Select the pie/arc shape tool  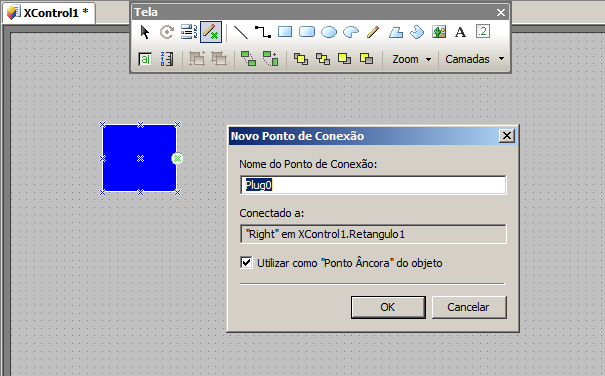351,32
